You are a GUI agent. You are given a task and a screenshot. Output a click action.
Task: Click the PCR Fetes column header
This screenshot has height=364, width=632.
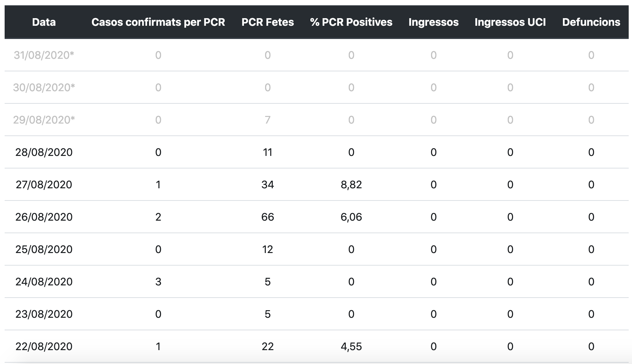[267, 22]
